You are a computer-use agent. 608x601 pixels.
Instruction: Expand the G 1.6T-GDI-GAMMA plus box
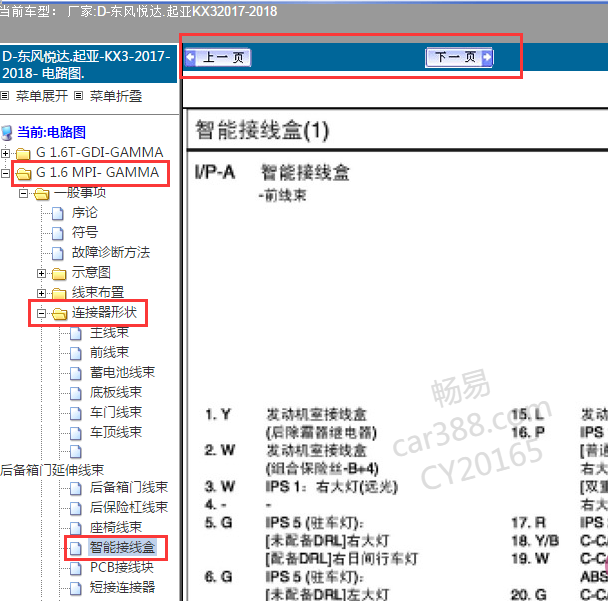point(5,153)
